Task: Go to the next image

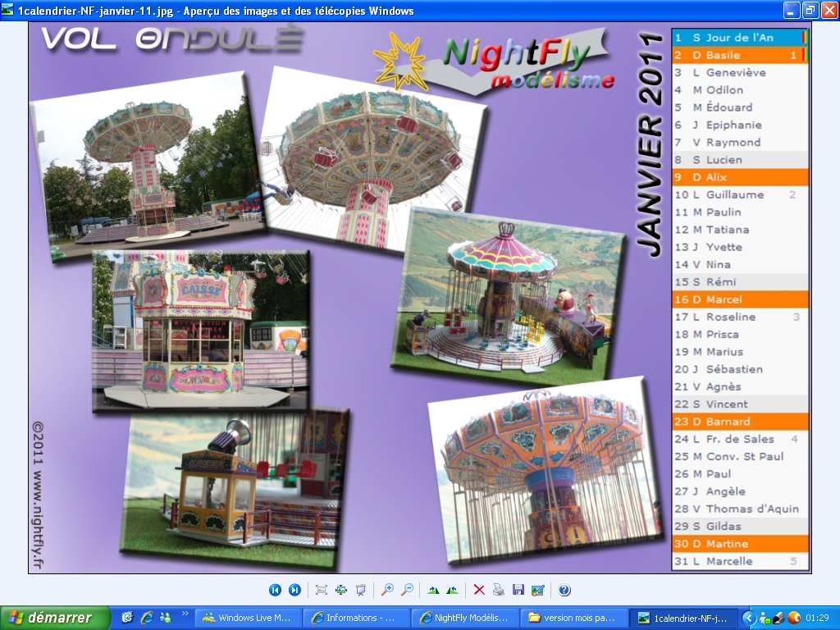Action: [x=294, y=590]
